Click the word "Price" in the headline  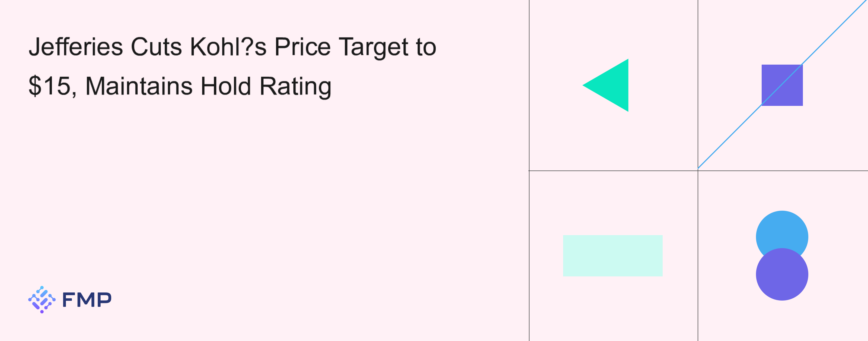(x=302, y=47)
